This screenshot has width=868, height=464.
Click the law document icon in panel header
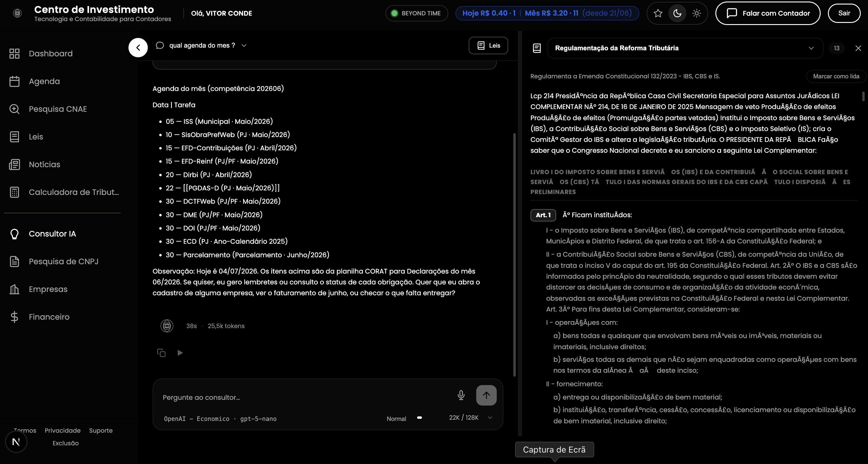pyautogui.click(x=537, y=48)
